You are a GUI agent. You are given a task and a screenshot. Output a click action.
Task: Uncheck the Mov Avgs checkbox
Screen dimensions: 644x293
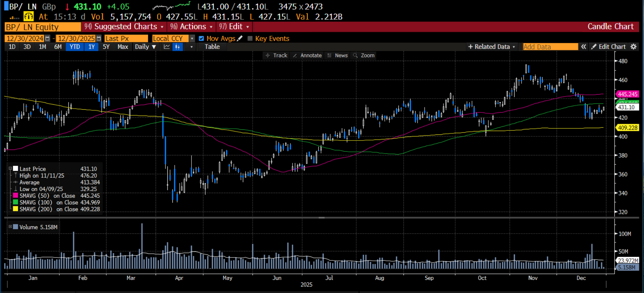point(201,39)
